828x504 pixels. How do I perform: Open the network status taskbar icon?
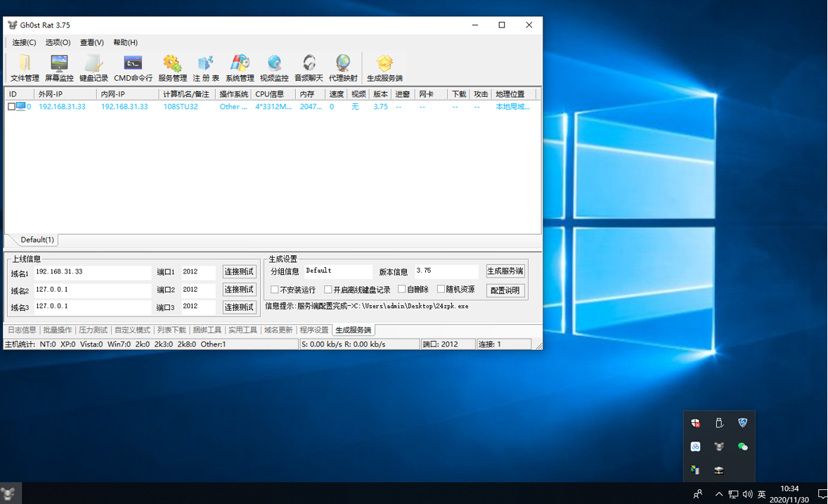click(x=734, y=494)
